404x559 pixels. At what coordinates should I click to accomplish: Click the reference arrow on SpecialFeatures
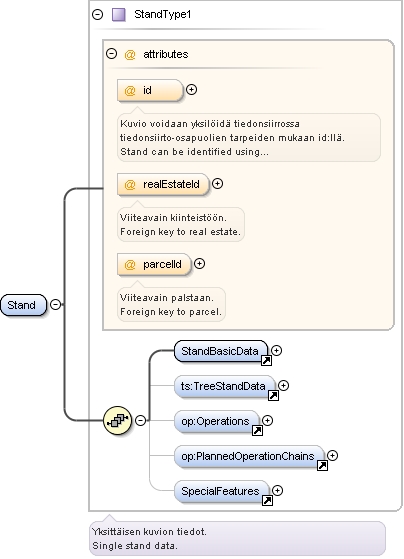coord(267,500)
